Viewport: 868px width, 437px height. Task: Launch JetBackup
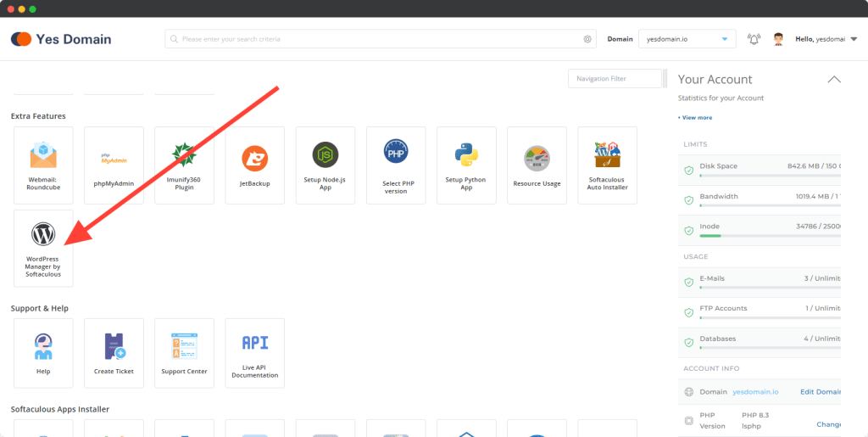click(254, 165)
